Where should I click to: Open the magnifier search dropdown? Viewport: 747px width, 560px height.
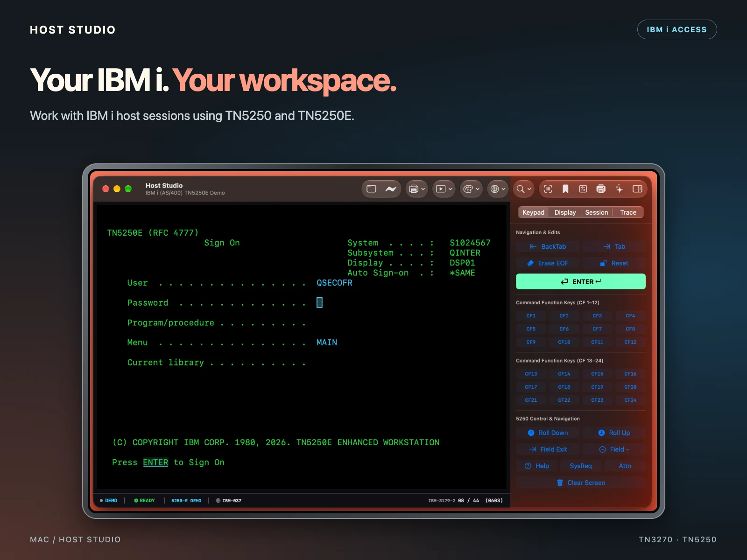(524, 189)
